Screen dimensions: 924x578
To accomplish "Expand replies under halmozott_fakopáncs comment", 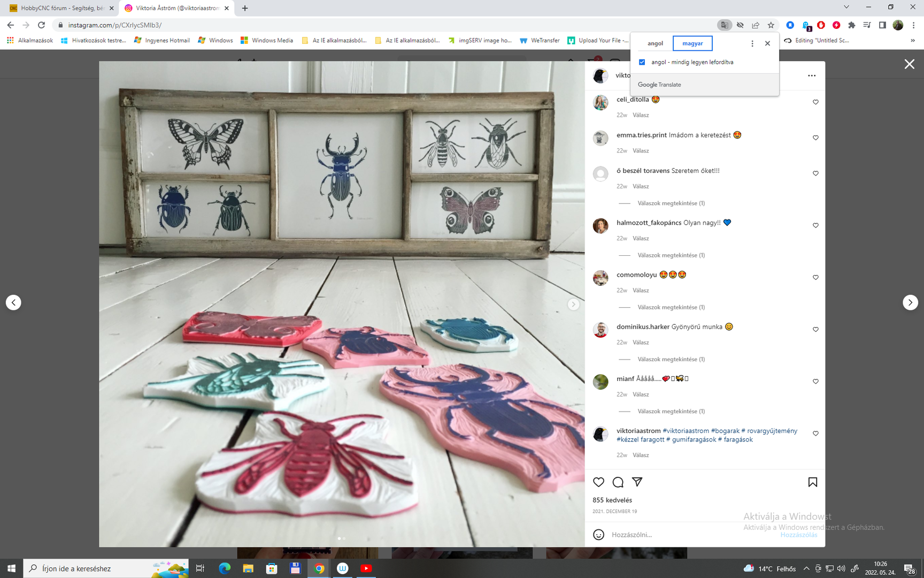I will (x=671, y=255).
